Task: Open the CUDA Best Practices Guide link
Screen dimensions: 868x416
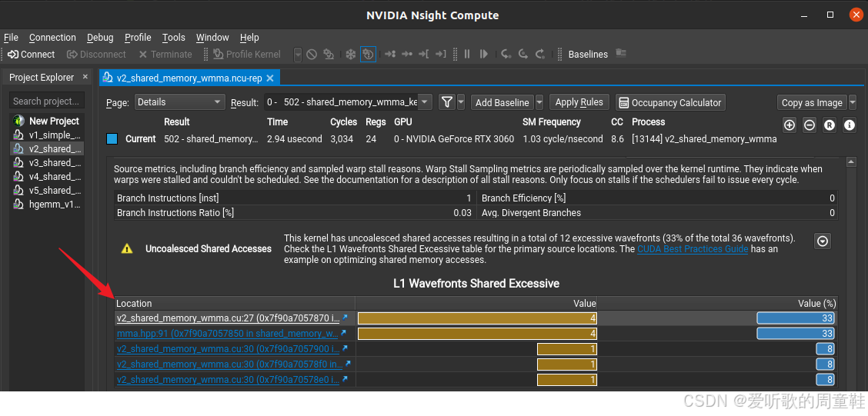Action: coord(693,249)
